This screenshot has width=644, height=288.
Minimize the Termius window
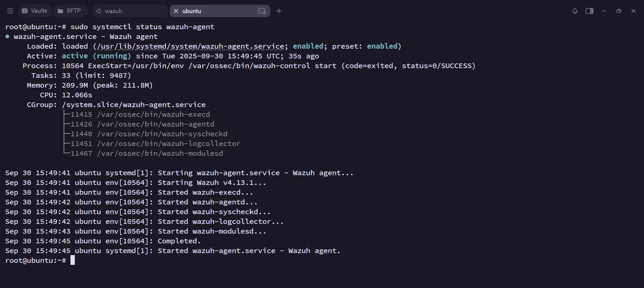pyautogui.click(x=604, y=11)
